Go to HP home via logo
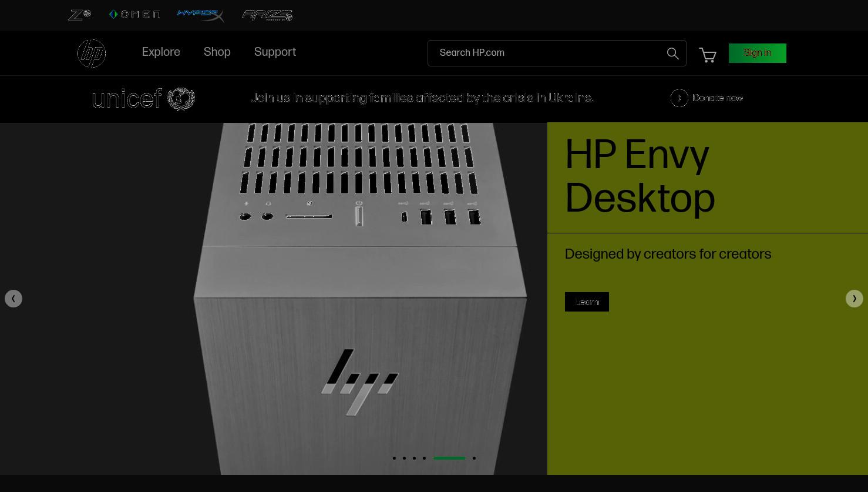Screen dimensions: 868x492 [x=92, y=53]
